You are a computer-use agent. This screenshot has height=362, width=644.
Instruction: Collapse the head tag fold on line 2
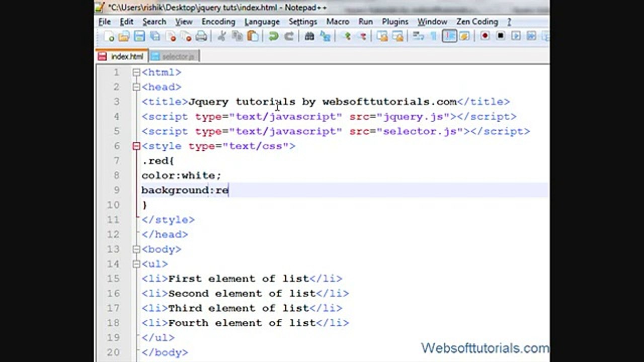(136, 87)
